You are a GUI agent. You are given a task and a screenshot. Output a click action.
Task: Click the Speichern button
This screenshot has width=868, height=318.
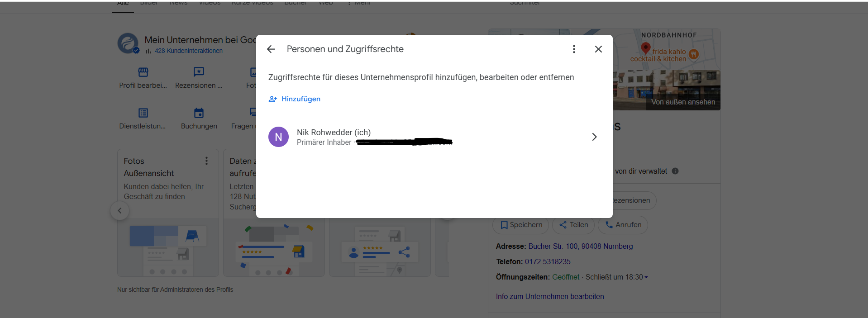(521, 225)
